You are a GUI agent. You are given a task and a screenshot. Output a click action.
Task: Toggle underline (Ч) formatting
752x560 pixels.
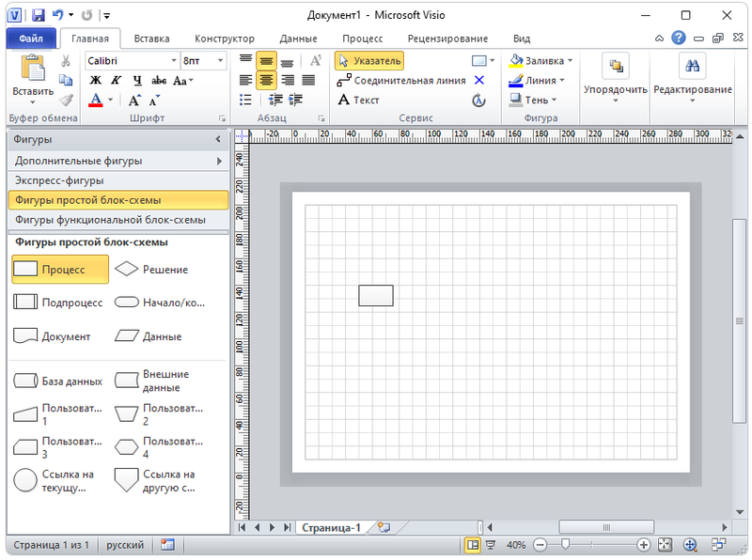click(138, 80)
